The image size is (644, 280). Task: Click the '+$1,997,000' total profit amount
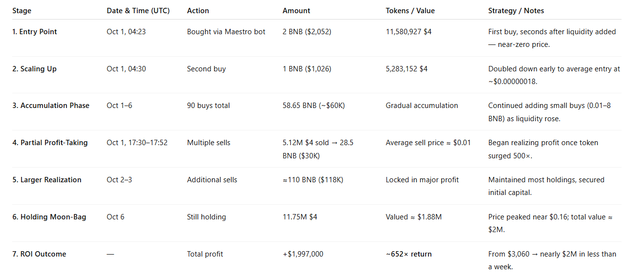click(x=303, y=254)
